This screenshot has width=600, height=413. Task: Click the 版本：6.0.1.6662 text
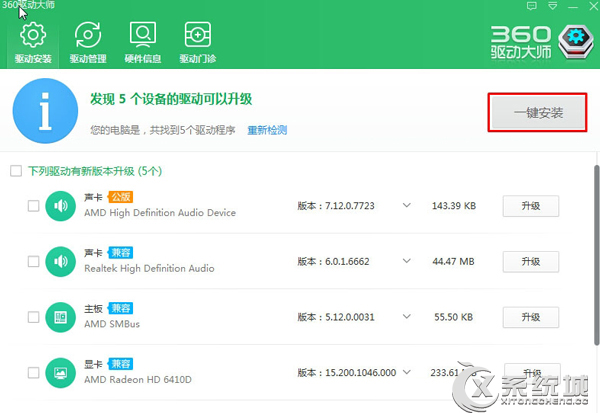[333, 261]
